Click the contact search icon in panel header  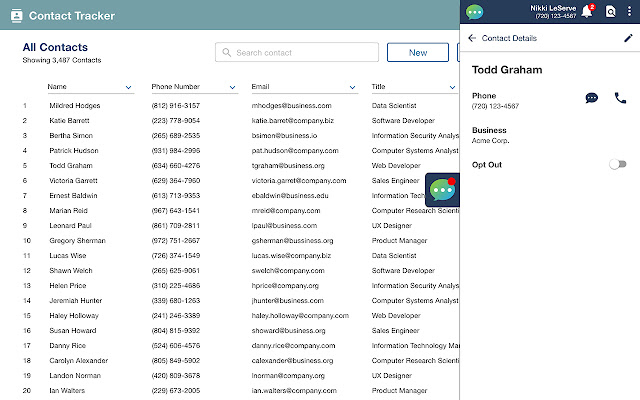[x=610, y=12]
